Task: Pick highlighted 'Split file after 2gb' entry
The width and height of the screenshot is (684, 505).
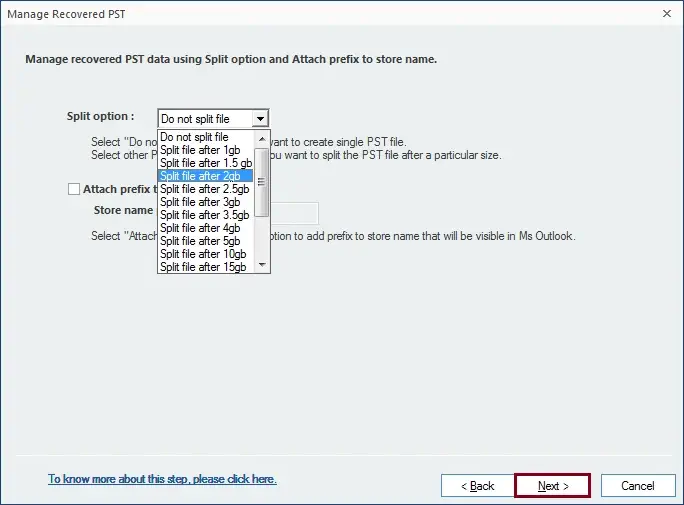Action: point(206,176)
